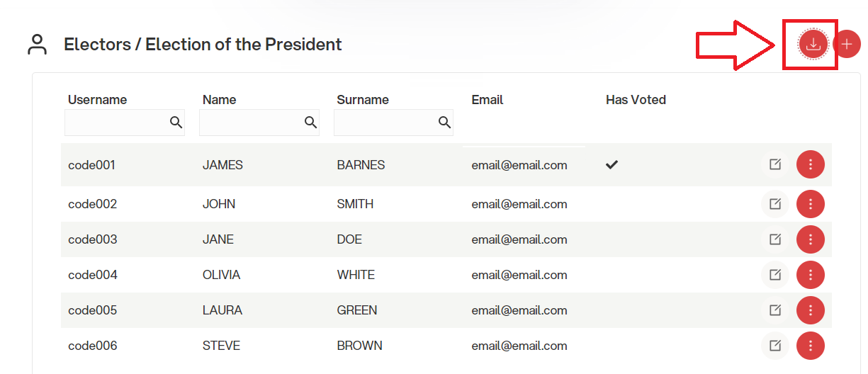Click the Username search magnifier icon

[176, 123]
